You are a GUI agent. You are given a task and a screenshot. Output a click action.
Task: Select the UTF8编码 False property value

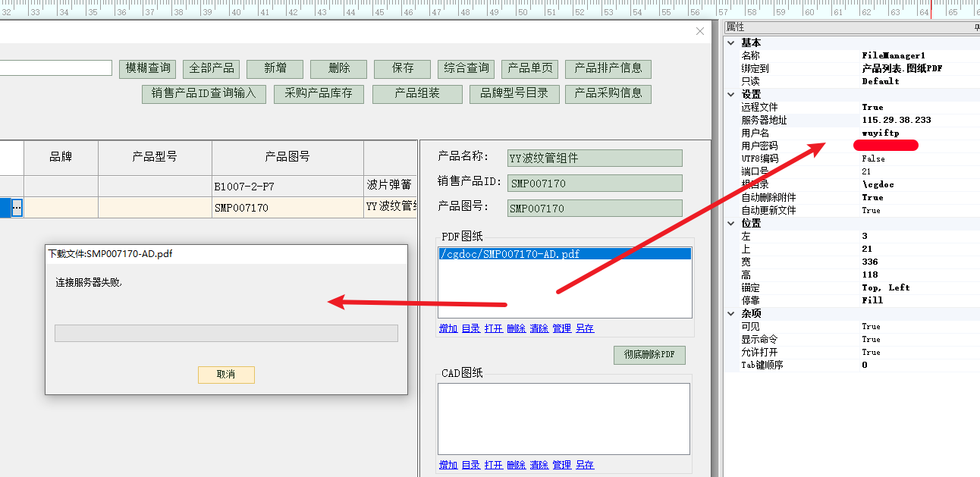click(x=873, y=159)
